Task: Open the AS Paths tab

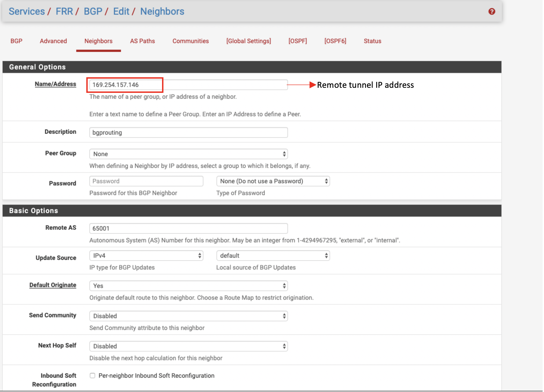Action: 143,41
